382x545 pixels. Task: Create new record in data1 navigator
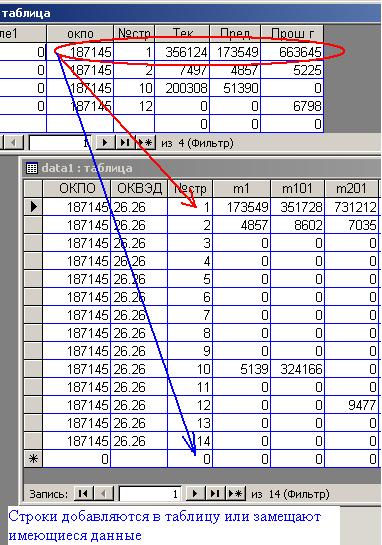point(236,493)
